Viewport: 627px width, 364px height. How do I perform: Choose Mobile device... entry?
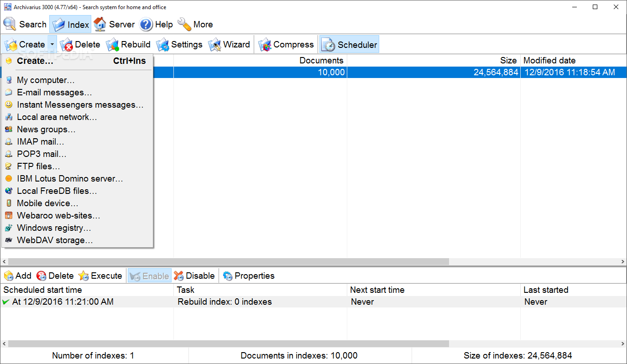pos(78,203)
